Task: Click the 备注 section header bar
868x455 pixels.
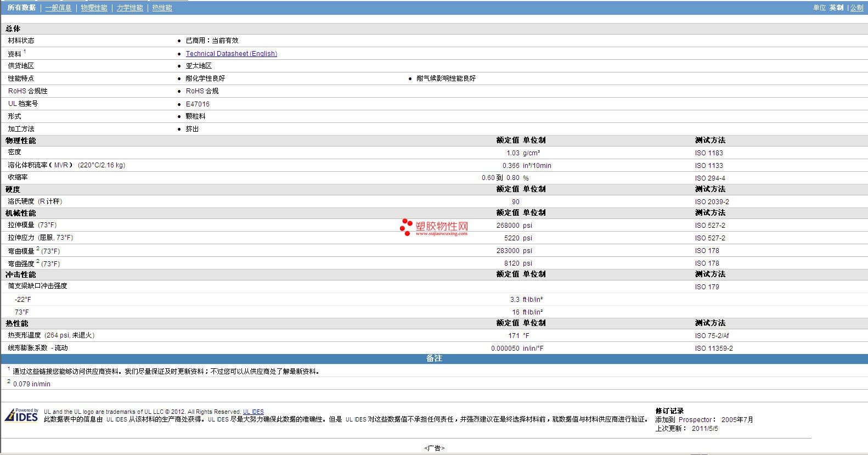Action: click(434, 358)
